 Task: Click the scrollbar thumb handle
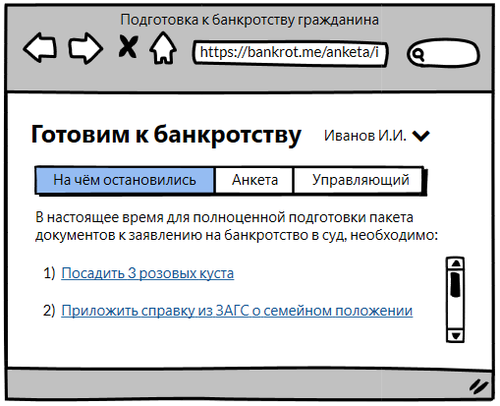pyautogui.click(x=455, y=284)
